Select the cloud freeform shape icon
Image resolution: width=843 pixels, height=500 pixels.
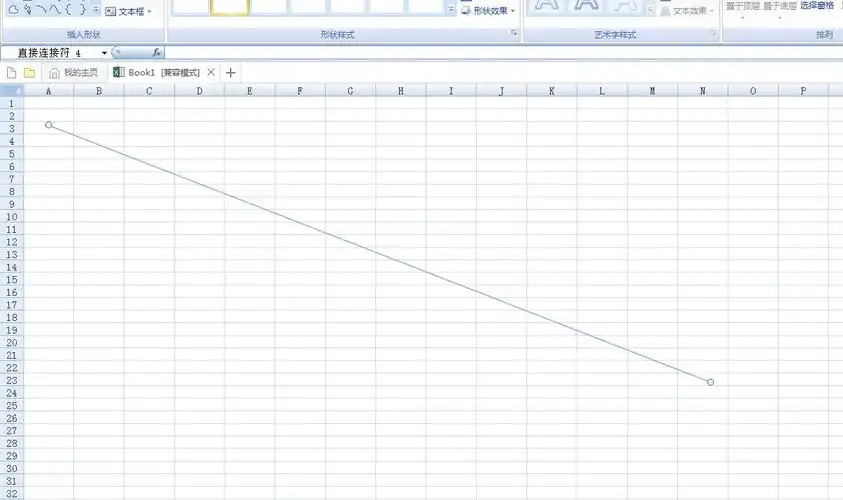[x=14, y=9]
